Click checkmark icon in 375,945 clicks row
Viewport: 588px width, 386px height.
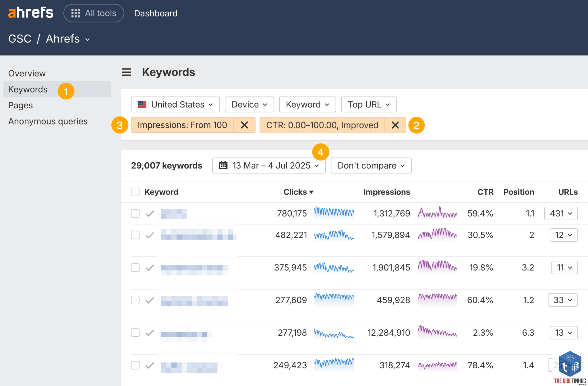point(150,268)
